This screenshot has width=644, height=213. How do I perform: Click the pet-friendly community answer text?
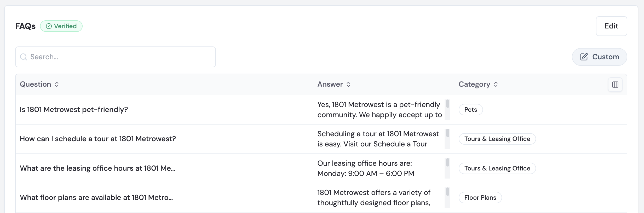tap(379, 110)
